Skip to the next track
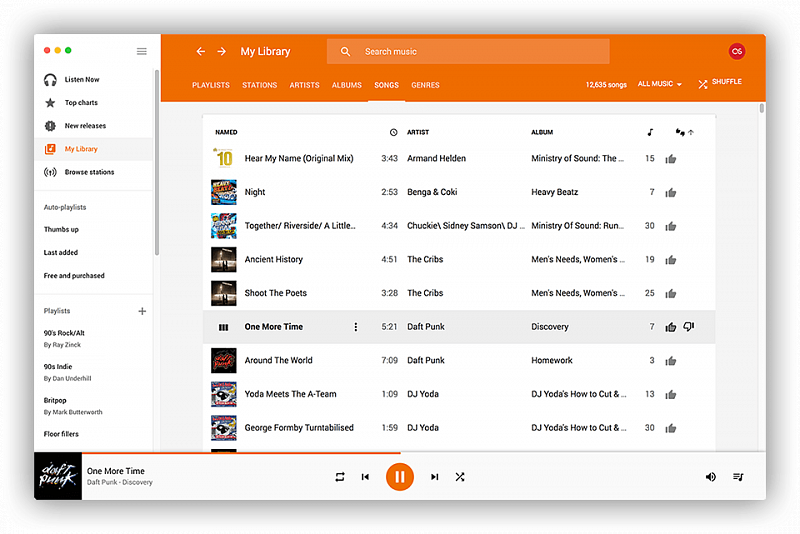The image size is (800, 534). point(434,477)
